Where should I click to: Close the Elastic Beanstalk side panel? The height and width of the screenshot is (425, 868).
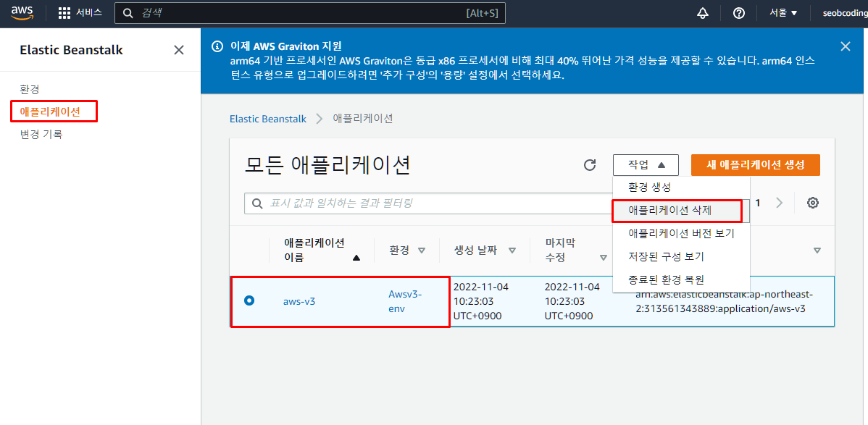[x=179, y=51]
